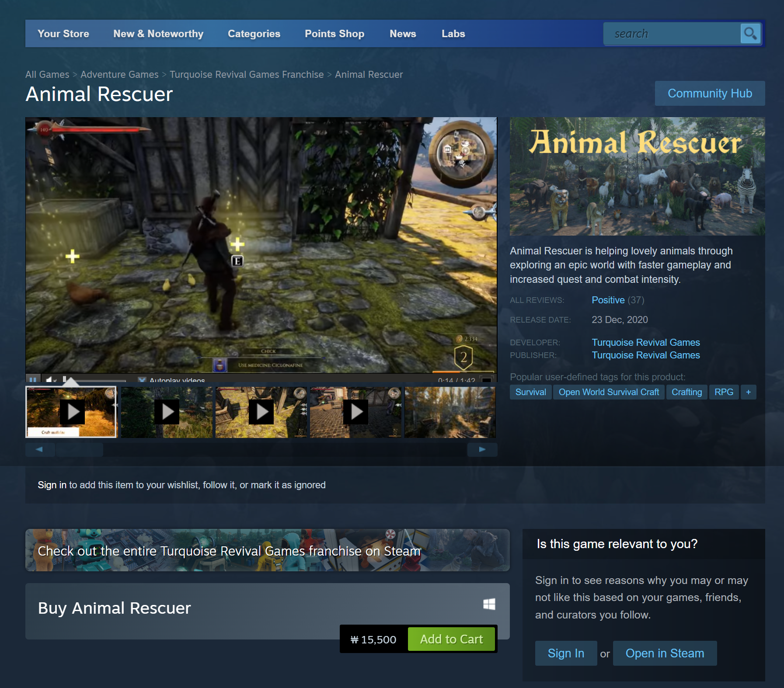Click the video time 0:14 / 1:42
The image size is (784, 688).
click(x=456, y=380)
